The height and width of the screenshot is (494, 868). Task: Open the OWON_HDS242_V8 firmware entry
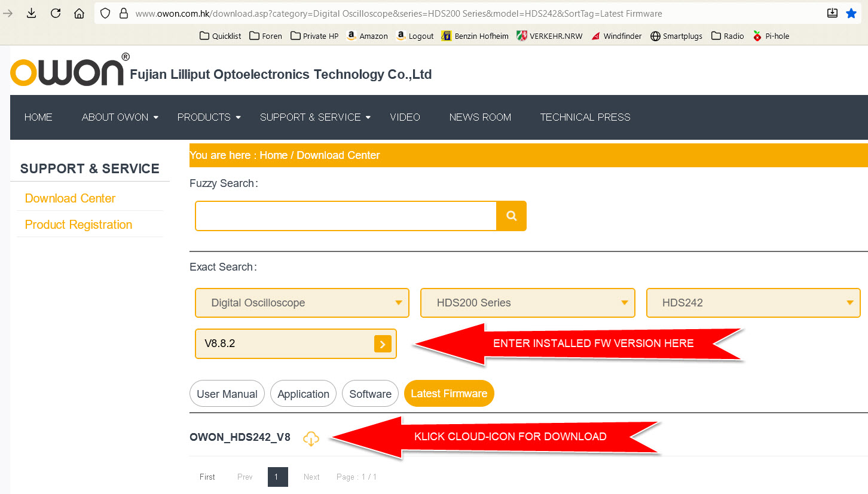[x=240, y=437]
